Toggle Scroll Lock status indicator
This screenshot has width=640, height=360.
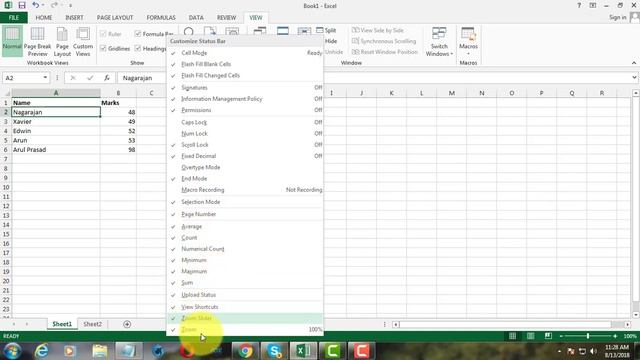(245, 144)
